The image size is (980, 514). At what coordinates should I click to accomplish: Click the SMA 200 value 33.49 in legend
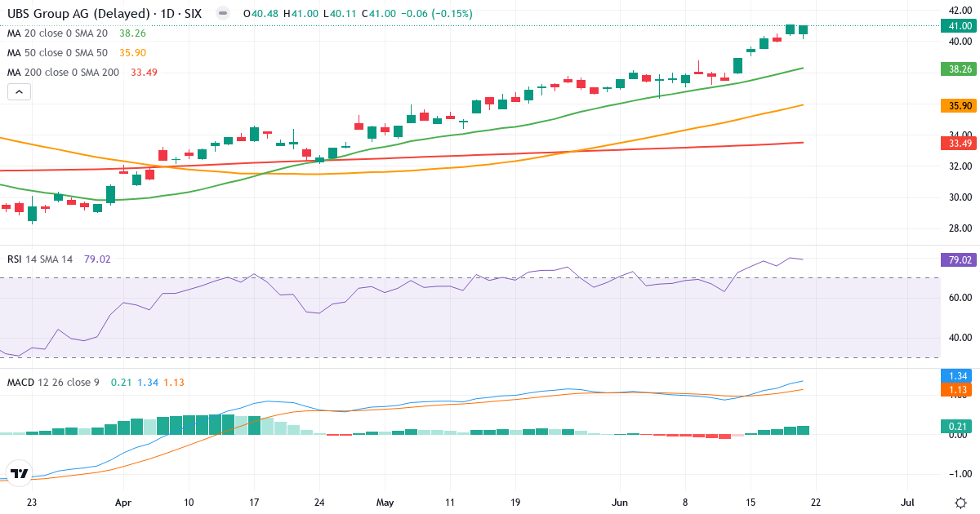[144, 73]
